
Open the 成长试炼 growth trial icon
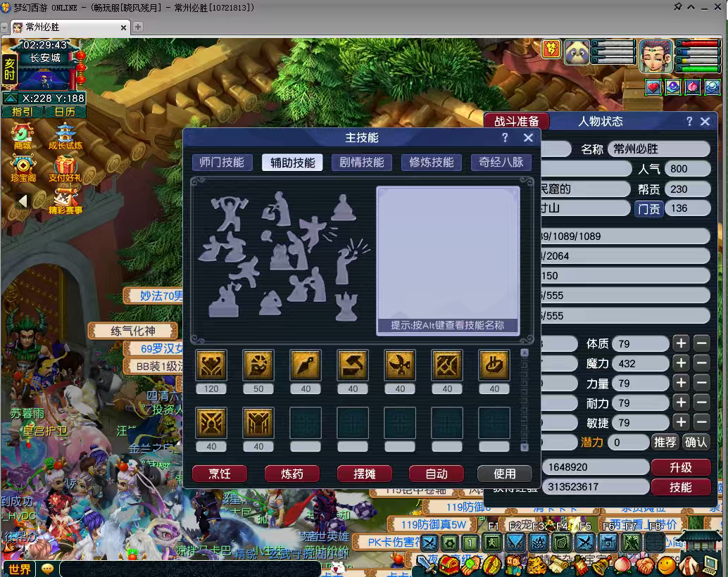coord(65,136)
